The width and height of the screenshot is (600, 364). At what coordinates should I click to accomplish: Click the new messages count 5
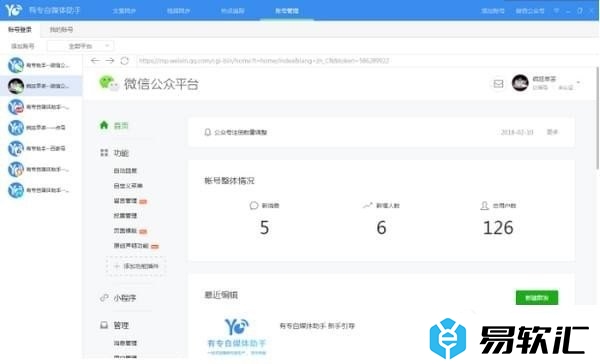pos(264,228)
